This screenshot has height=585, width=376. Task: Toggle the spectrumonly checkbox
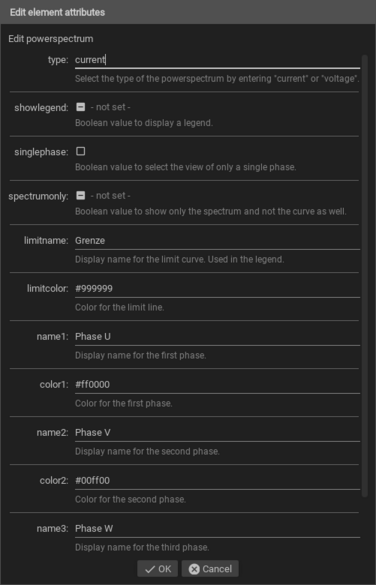pyautogui.click(x=81, y=195)
